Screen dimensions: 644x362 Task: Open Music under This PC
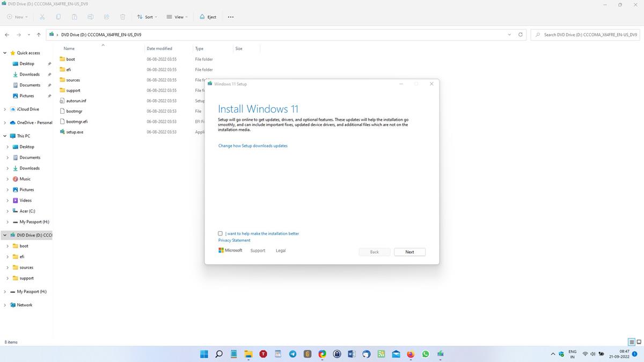coord(25,179)
